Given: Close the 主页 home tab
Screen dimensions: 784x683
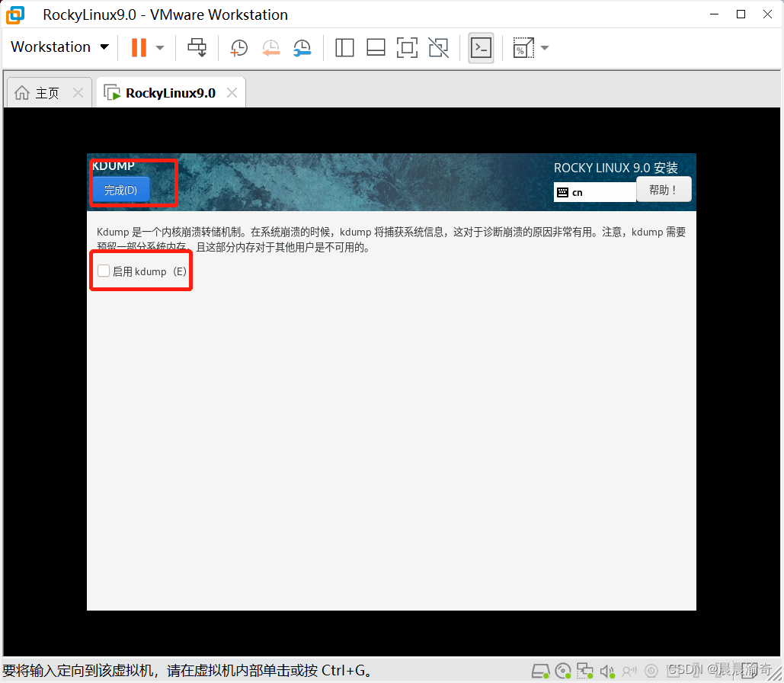Looking at the screenshot, I should click(78, 92).
